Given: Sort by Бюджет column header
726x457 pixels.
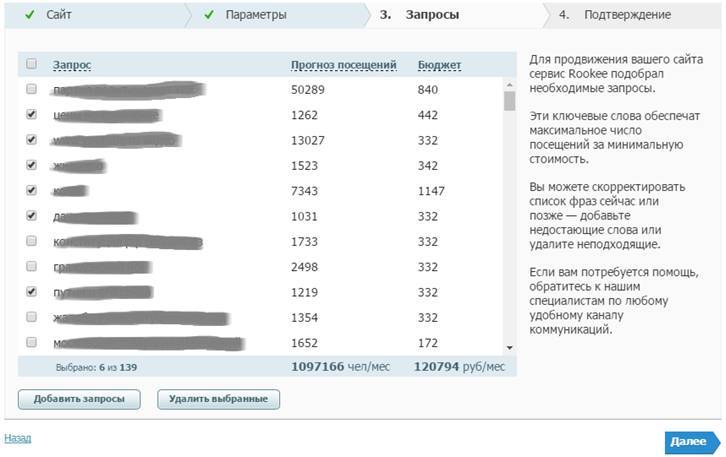Looking at the screenshot, I should pyautogui.click(x=439, y=65).
